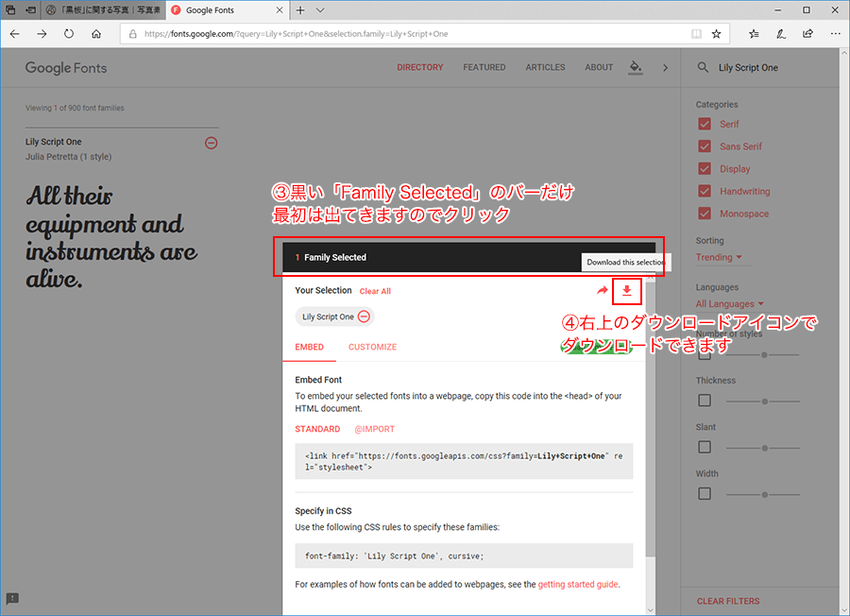Go forward with the browser forward arrow
The image size is (850, 616).
coord(42,34)
